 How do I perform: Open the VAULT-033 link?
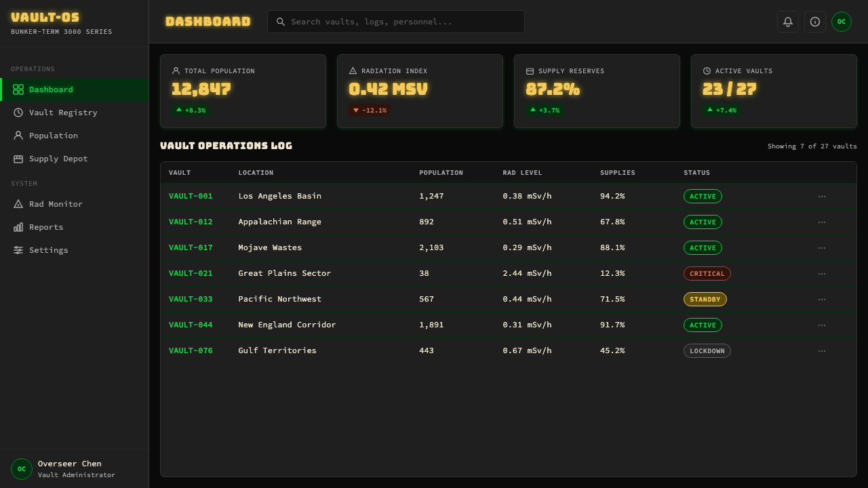coord(191,299)
